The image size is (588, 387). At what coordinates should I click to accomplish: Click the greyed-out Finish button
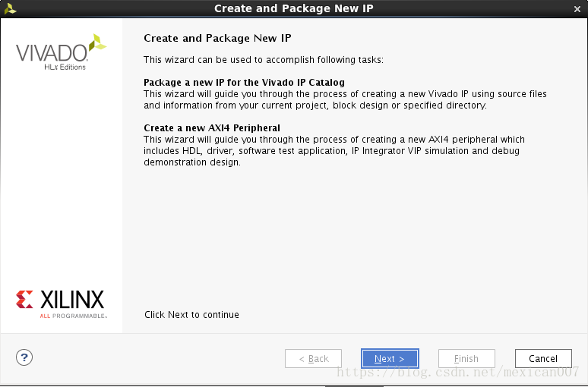(x=466, y=358)
